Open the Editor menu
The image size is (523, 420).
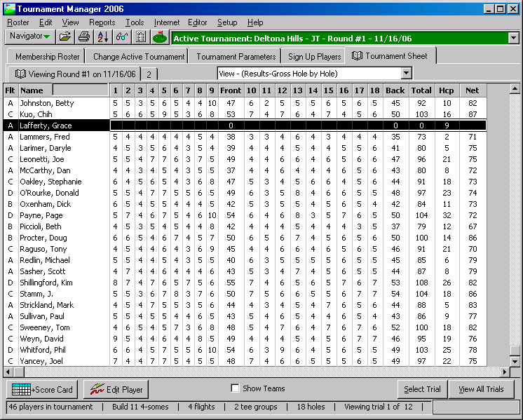click(198, 22)
